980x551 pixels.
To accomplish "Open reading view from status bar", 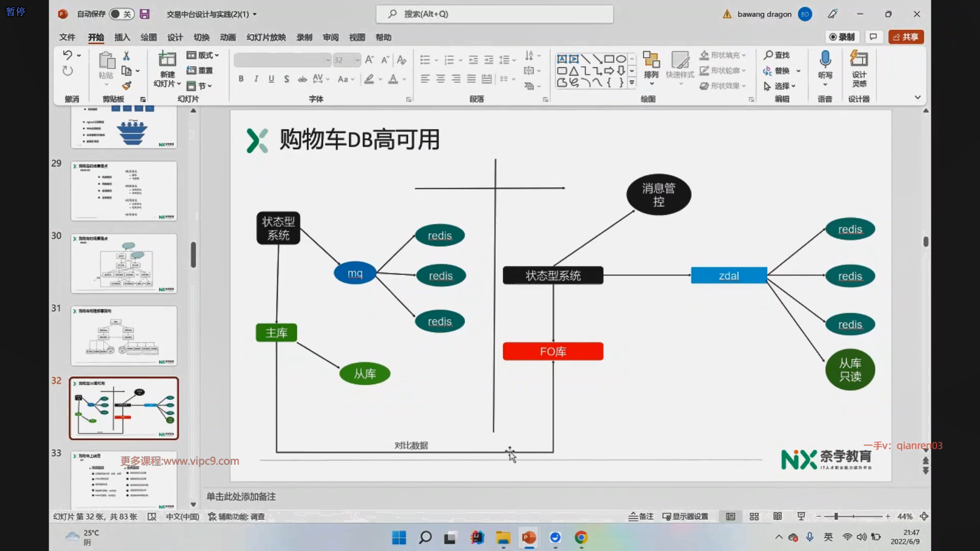I will (x=777, y=516).
